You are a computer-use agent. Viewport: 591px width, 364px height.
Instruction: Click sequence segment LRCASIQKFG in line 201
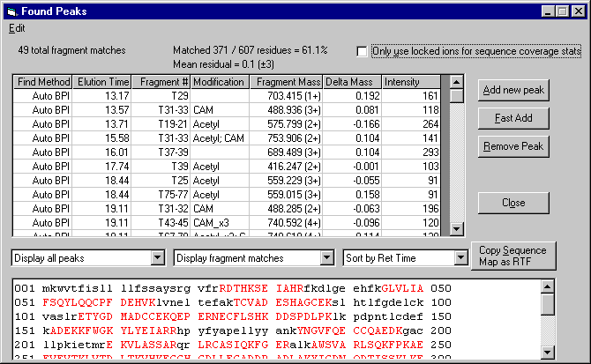(x=233, y=345)
